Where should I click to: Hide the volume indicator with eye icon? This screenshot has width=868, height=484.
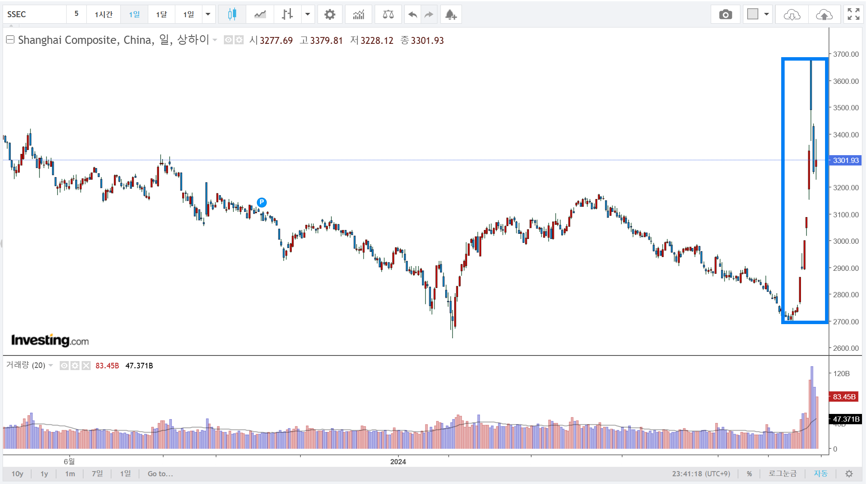tap(64, 366)
